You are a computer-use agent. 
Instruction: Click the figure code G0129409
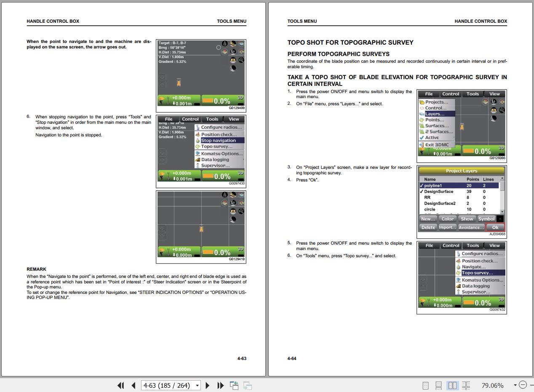tap(237, 108)
